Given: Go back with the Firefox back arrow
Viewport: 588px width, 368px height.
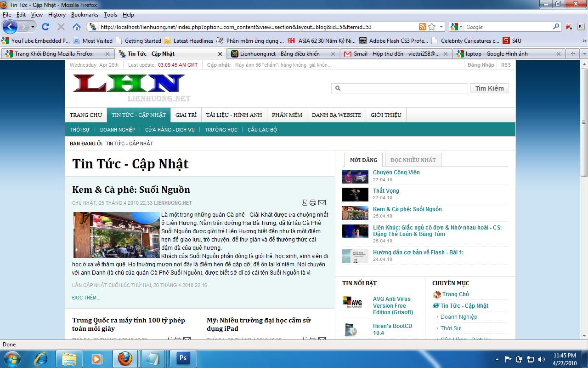Looking at the screenshot, I should pyautogui.click(x=10, y=27).
